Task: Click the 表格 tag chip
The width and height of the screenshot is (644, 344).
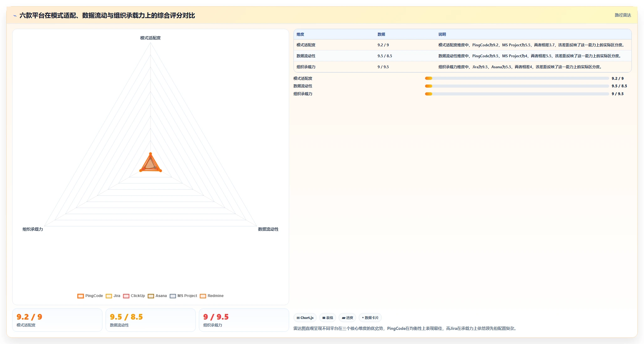Action: (x=328, y=318)
